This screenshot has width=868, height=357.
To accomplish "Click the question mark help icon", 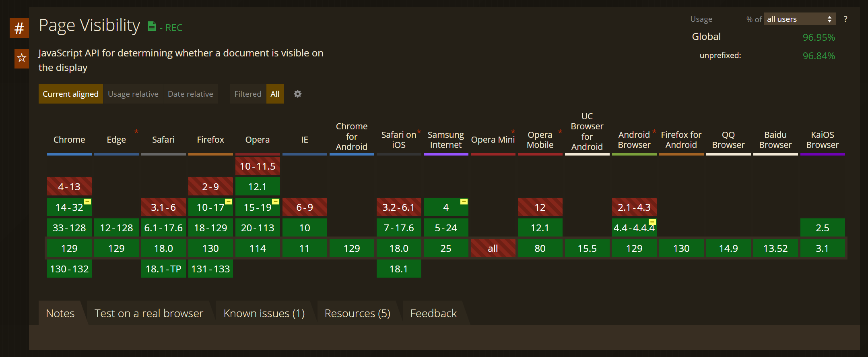I will 845,19.
